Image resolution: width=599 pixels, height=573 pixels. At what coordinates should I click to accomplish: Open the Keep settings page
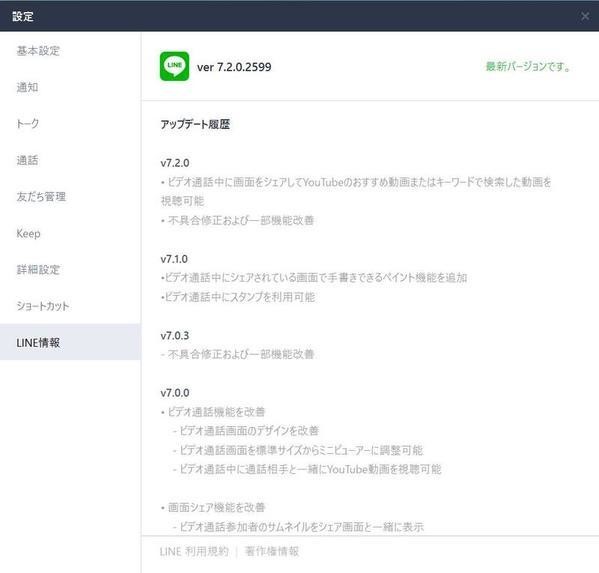tap(28, 233)
